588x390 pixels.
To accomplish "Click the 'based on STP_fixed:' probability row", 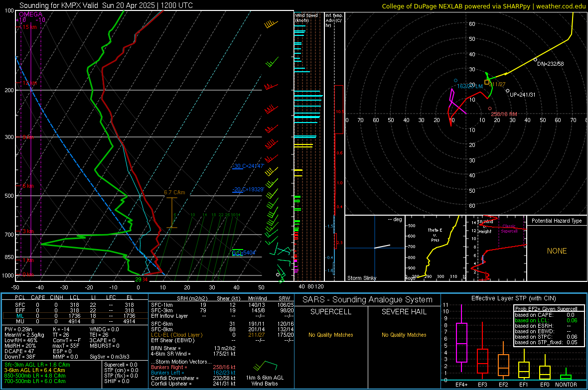I will click(x=546, y=342).
